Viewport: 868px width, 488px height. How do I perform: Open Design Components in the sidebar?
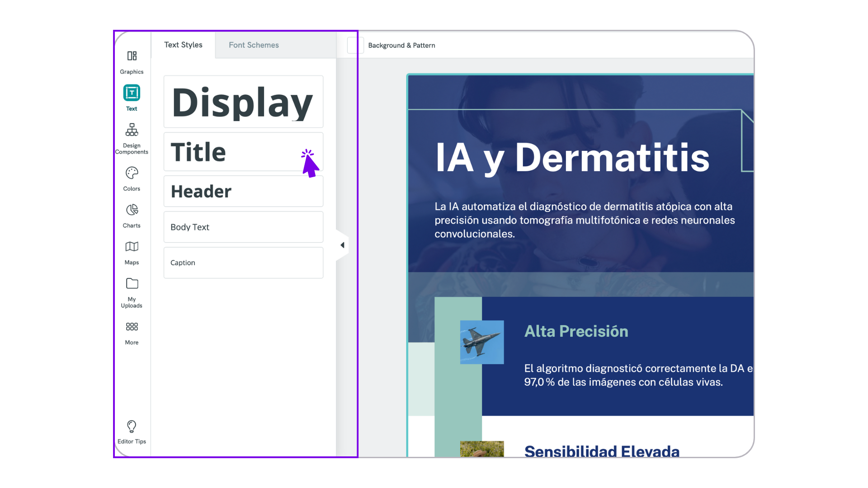tap(132, 138)
